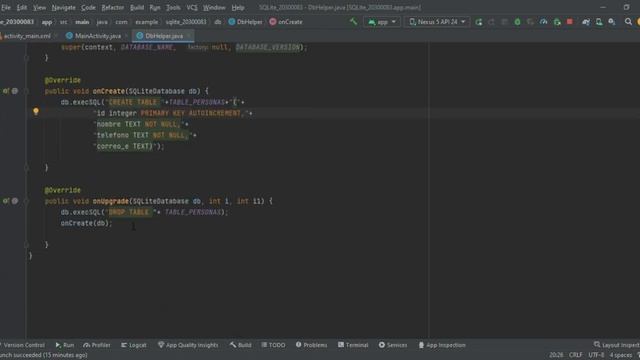Click the red Stop button
The width and height of the screenshot is (640, 360).
(x=570, y=22)
